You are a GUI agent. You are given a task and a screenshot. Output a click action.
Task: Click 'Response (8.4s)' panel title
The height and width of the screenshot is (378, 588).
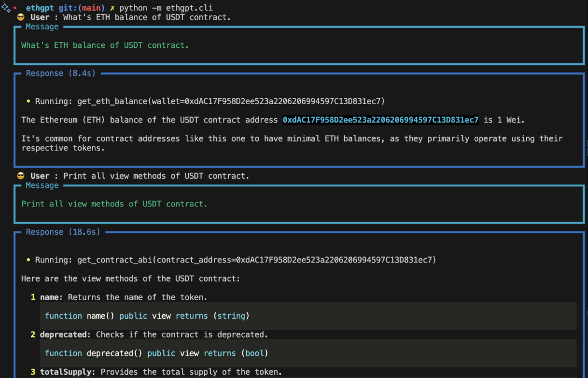click(60, 73)
